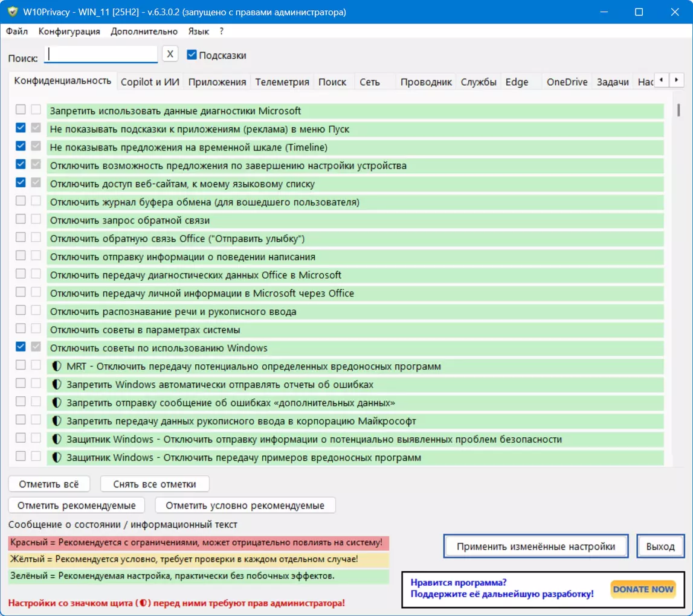Viewport: 693px width, 616px height.
Task: Click shield icon next to Windows error reports row
Action: [x=57, y=385]
